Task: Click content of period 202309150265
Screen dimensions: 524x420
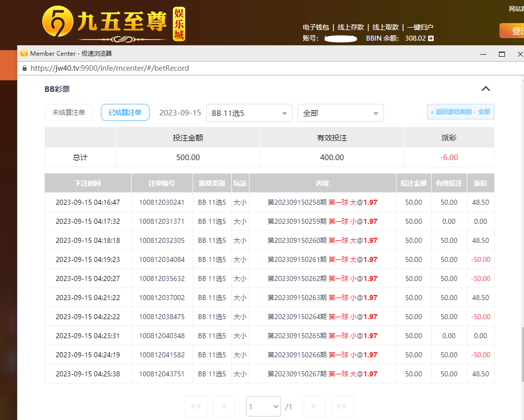Action: (x=322, y=336)
